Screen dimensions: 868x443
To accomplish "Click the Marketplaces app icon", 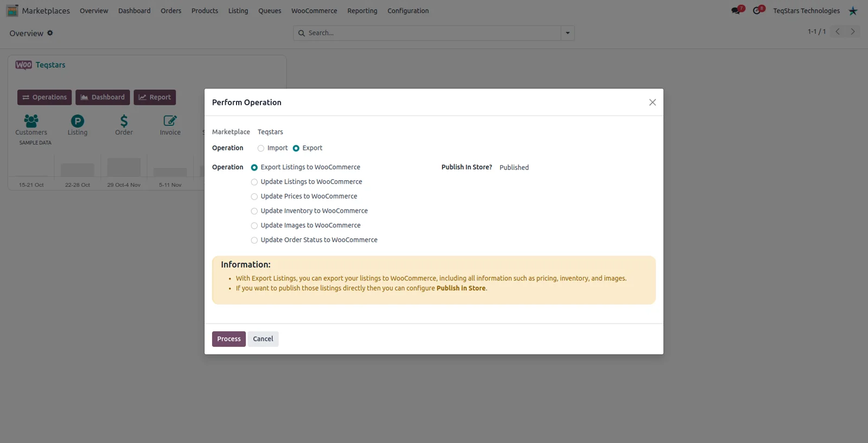I will click(x=12, y=10).
